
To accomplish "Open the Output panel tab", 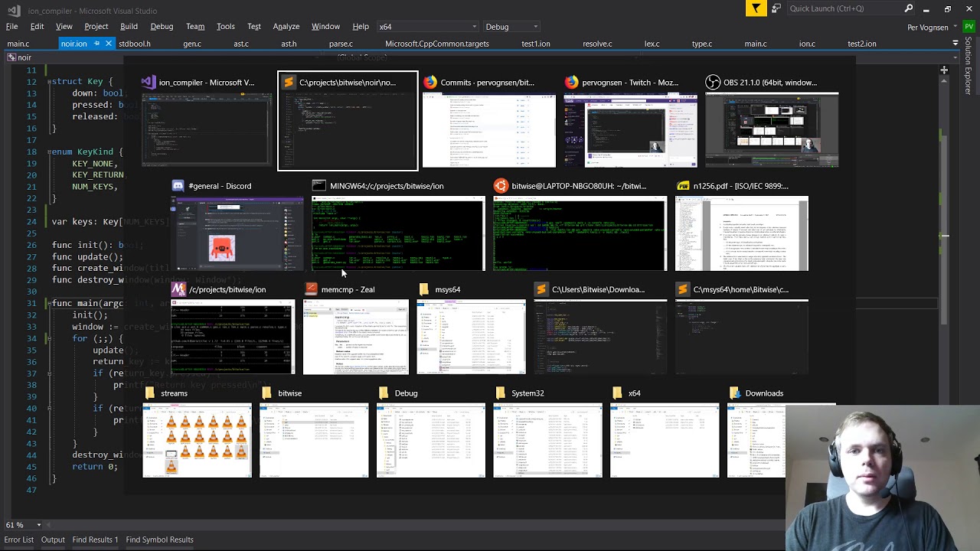I will 53,540.
